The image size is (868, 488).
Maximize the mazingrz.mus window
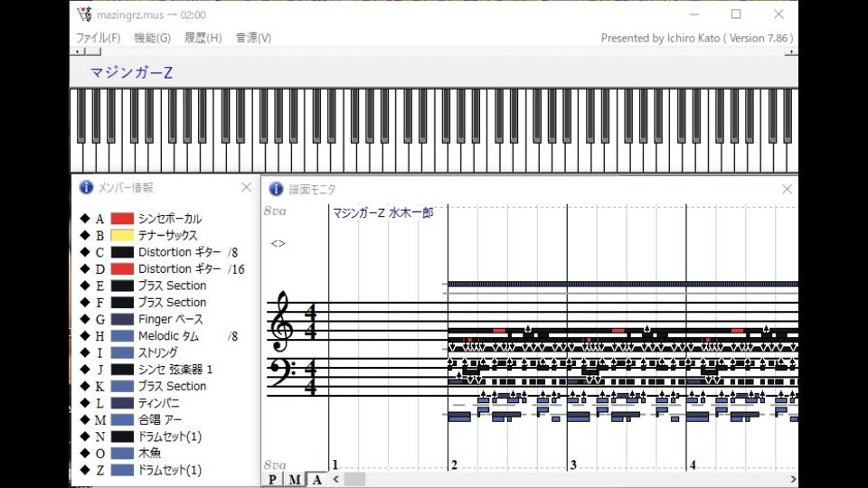[736, 14]
